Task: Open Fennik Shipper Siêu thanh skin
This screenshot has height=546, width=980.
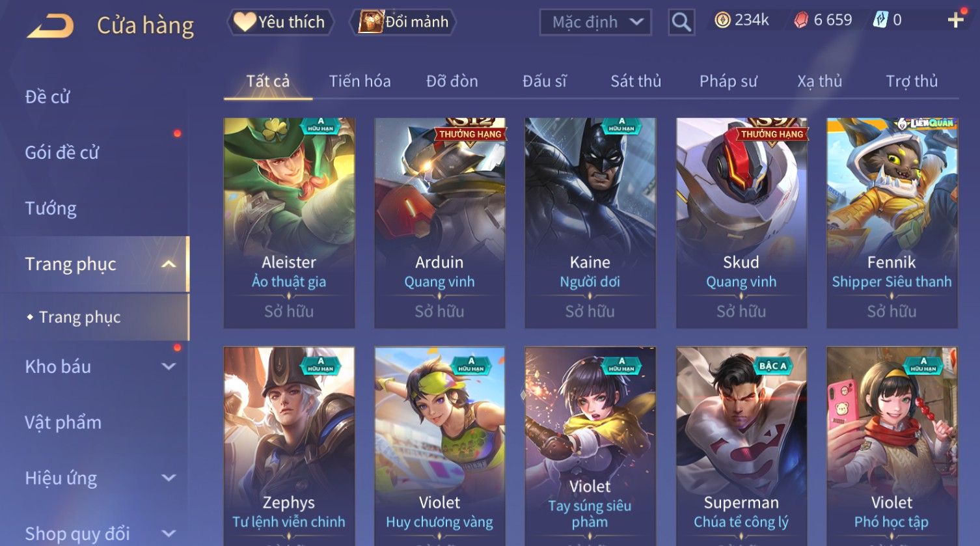Action: (892, 223)
